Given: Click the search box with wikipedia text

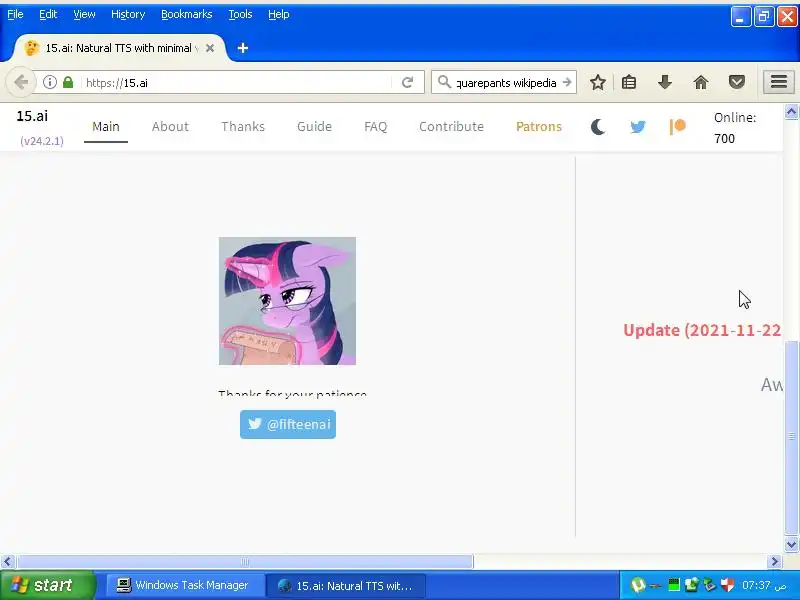Looking at the screenshot, I should [506, 82].
